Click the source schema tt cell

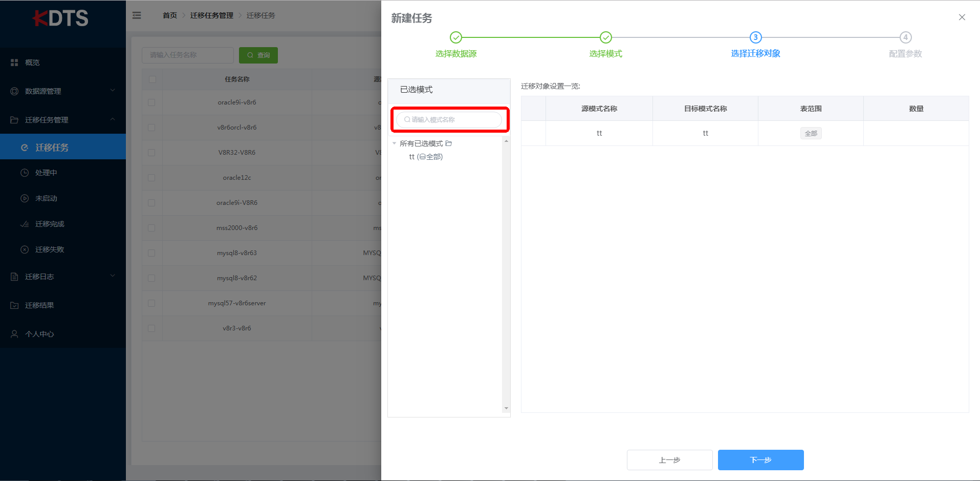click(599, 133)
